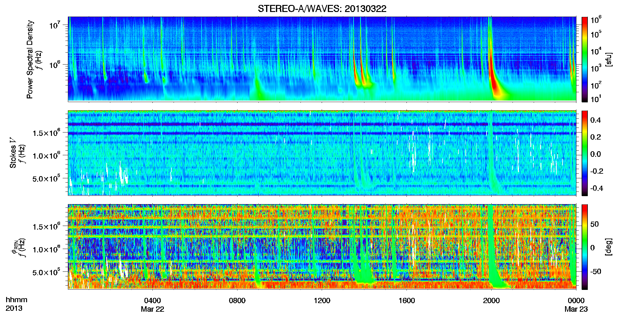Image resolution: width=644 pixels, height=332 pixels.
Task: Click the Stokes V color bar
Action: pyautogui.click(x=584, y=153)
